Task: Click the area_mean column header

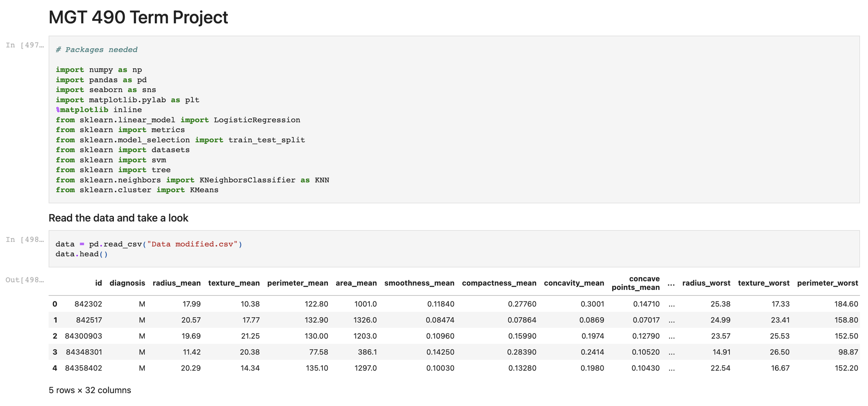Action: pos(356,283)
